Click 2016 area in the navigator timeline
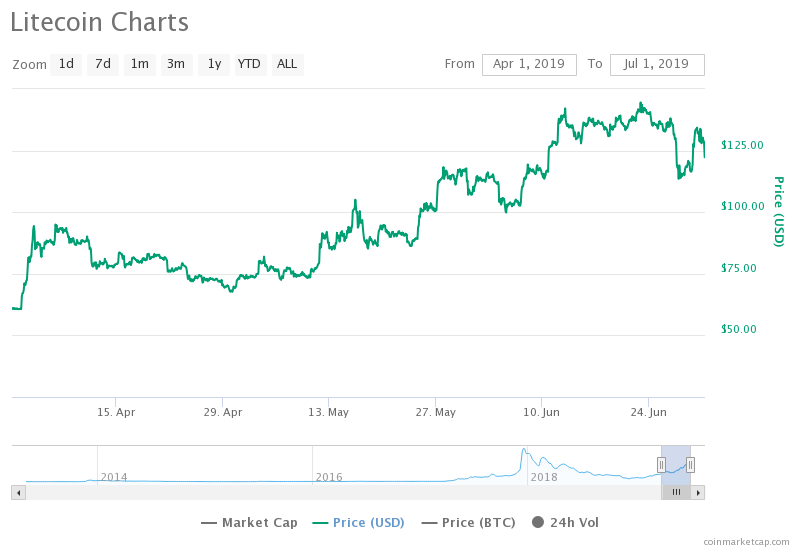800x550 pixels. pos(329,476)
